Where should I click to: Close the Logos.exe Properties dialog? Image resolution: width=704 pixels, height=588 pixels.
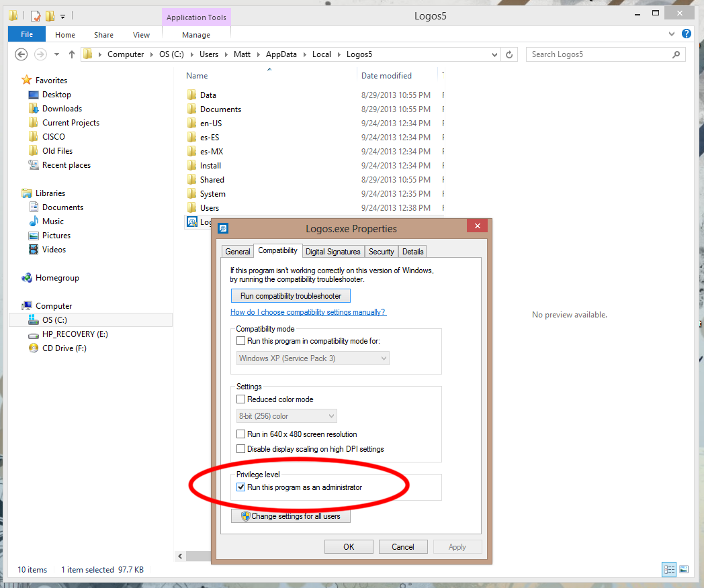coord(477,226)
